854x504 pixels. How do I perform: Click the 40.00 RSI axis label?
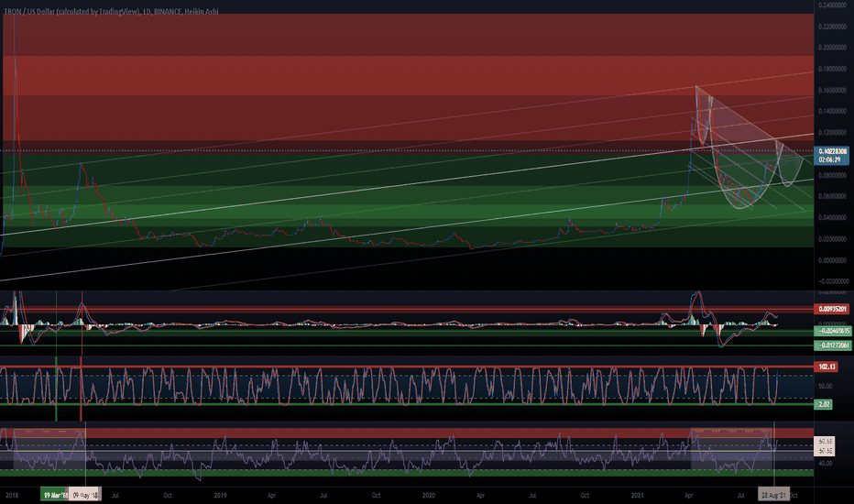click(x=825, y=463)
